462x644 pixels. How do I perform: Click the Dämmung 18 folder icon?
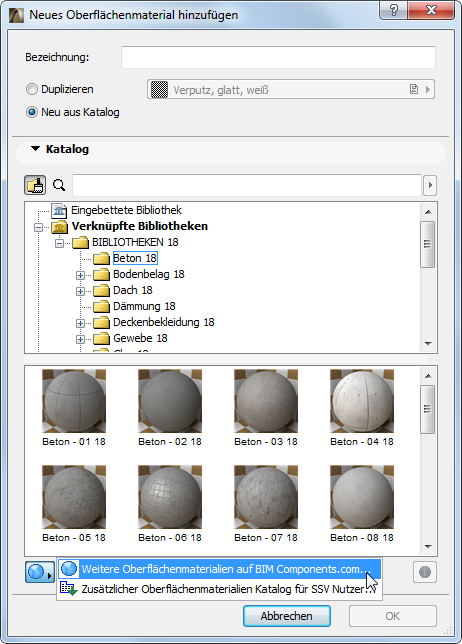101,307
